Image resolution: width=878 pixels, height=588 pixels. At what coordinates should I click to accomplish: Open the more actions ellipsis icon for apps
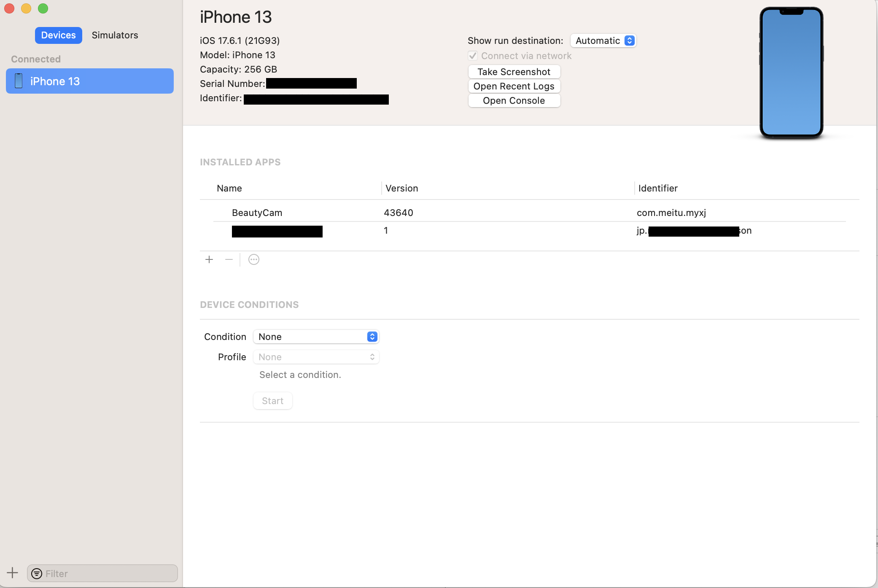(x=254, y=259)
